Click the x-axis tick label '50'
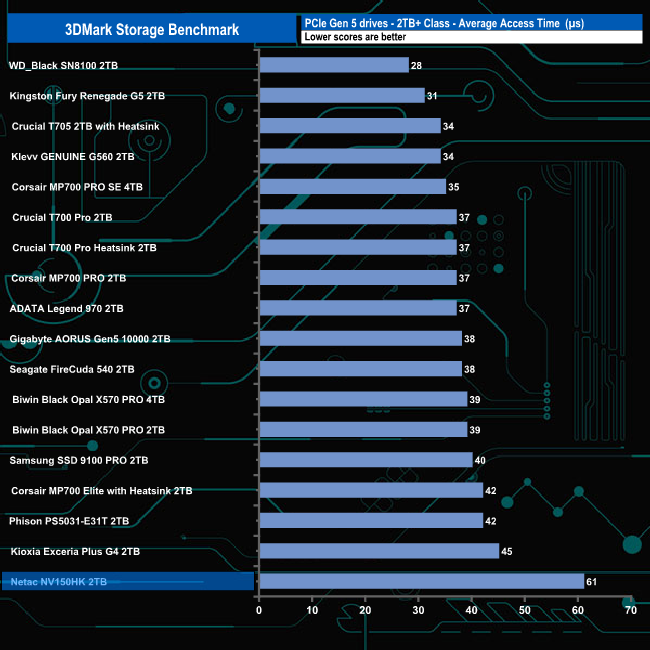650x650 pixels. 525,610
